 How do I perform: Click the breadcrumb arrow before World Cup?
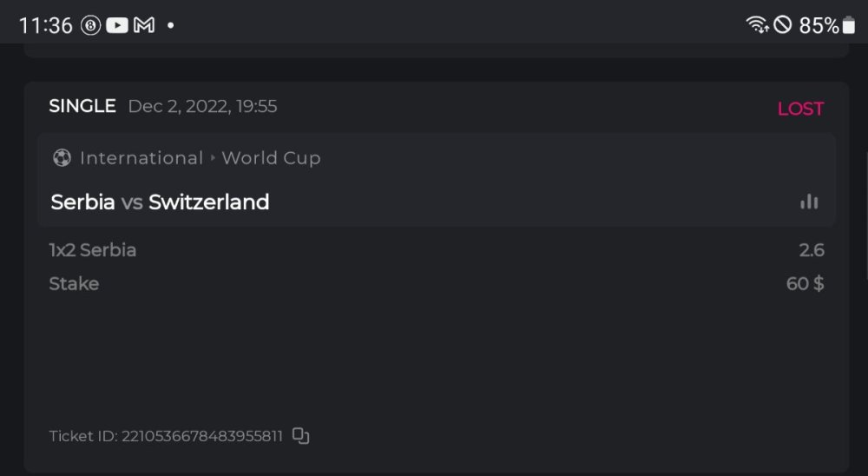pyautogui.click(x=213, y=158)
